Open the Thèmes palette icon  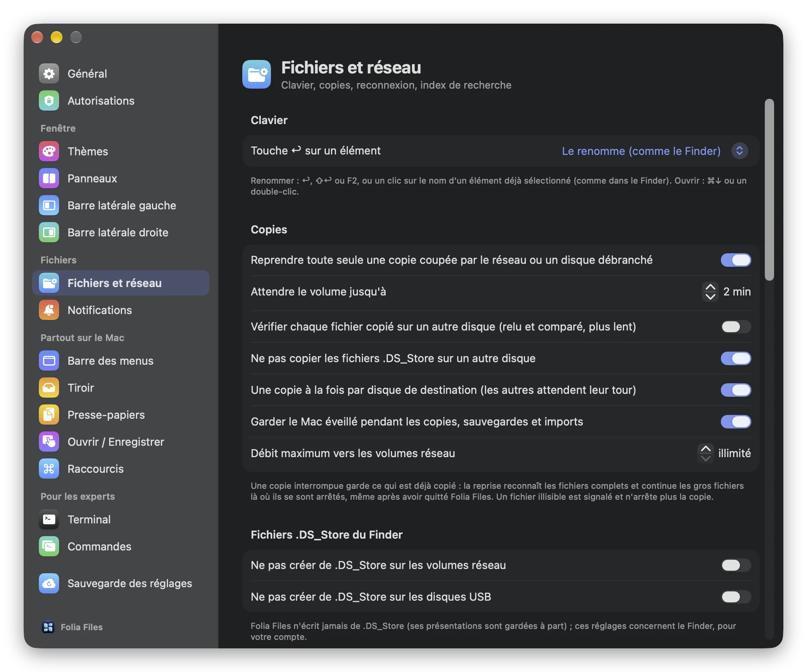(x=49, y=151)
